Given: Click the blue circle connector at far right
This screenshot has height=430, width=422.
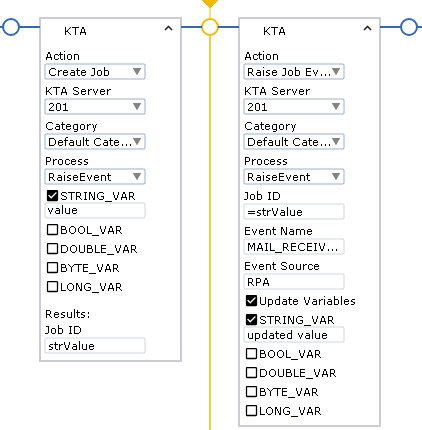Looking at the screenshot, I should (x=409, y=27).
